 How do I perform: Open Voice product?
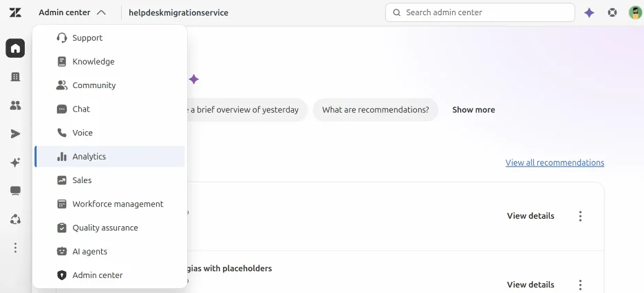[109, 133]
